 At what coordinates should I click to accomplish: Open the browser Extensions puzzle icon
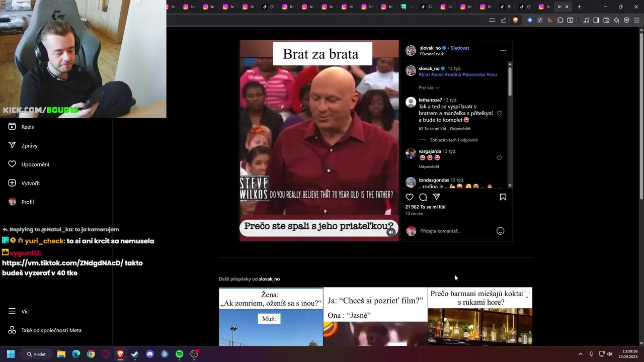click(x=560, y=20)
